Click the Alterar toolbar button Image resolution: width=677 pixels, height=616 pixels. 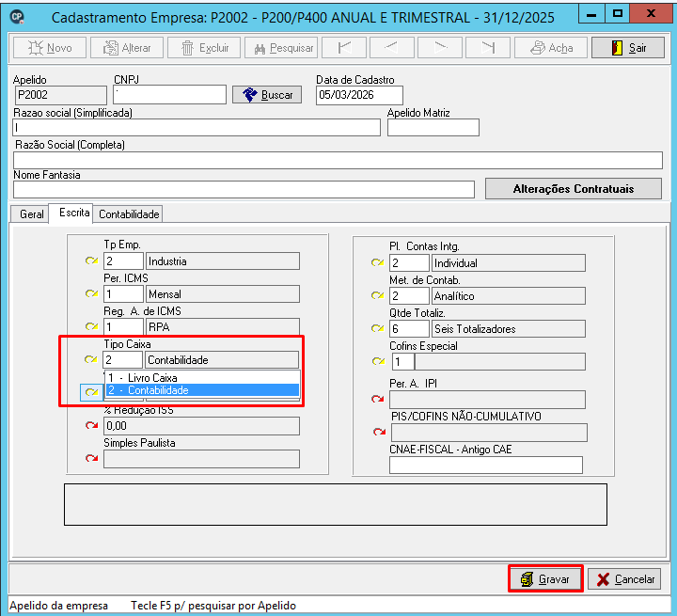(127, 48)
